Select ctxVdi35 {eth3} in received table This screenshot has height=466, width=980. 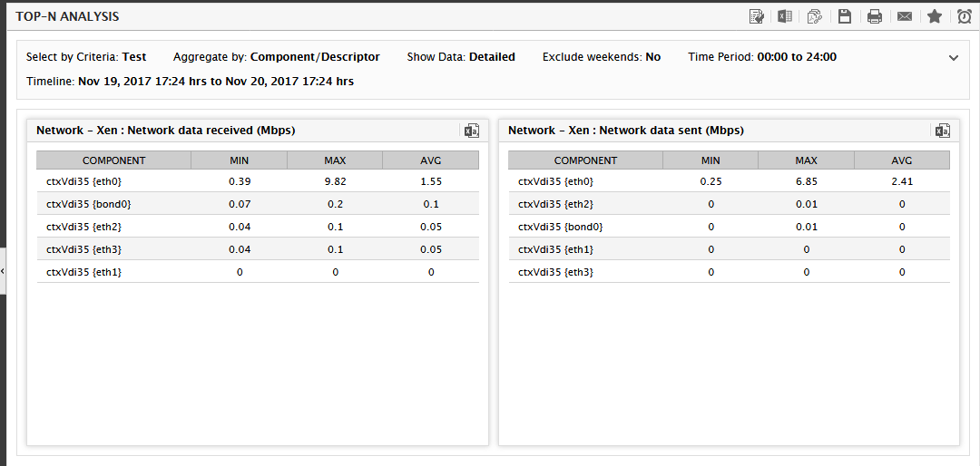click(83, 249)
